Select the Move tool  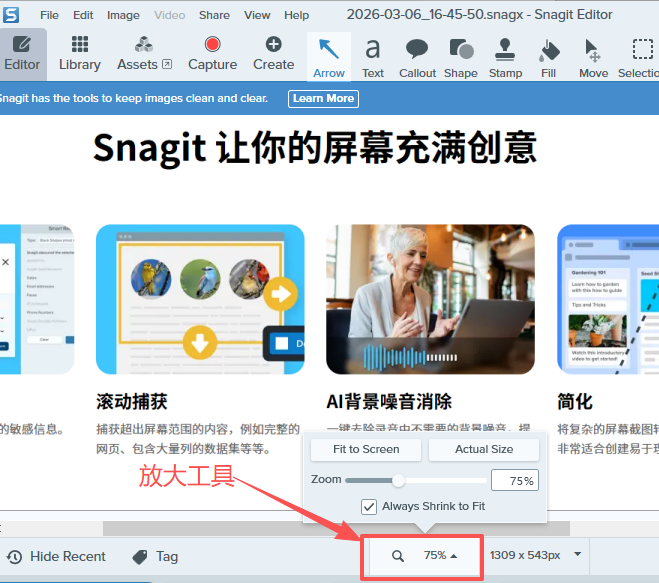(x=593, y=58)
